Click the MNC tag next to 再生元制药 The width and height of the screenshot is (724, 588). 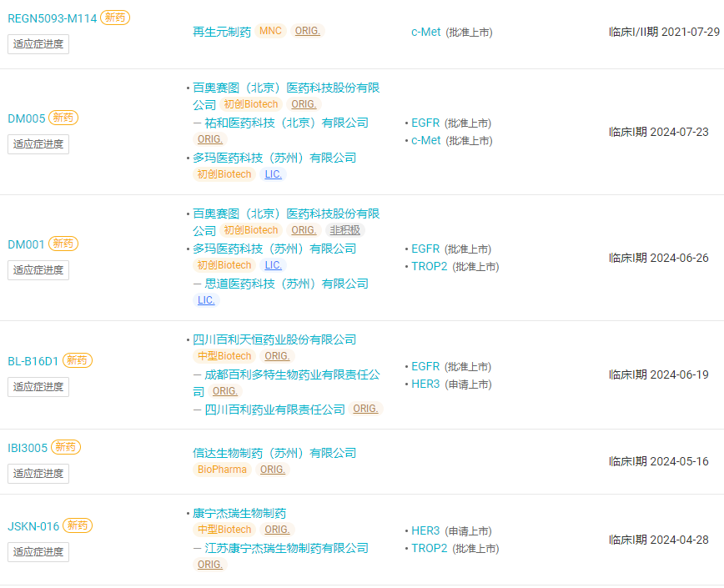(270, 31)
